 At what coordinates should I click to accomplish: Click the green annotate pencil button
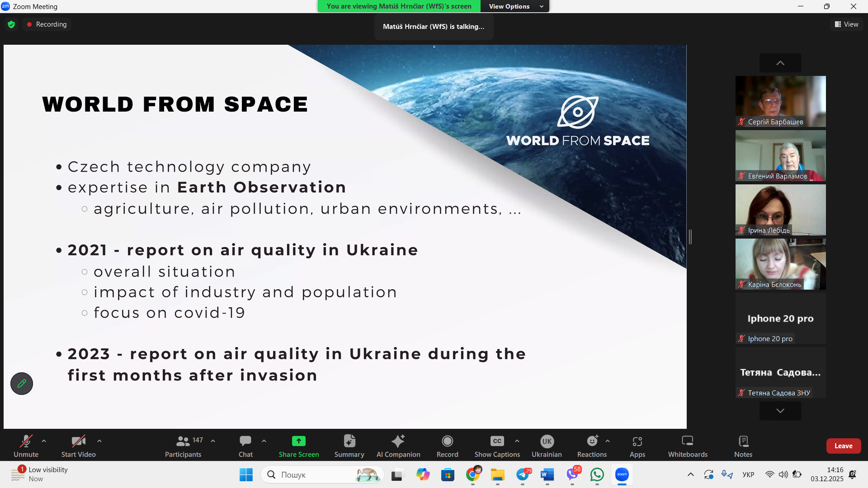pos(22,384)
